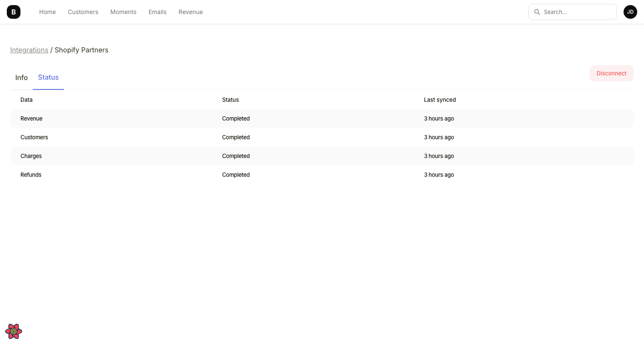
Task: Click the Data column header
Action: pos(26,100)
